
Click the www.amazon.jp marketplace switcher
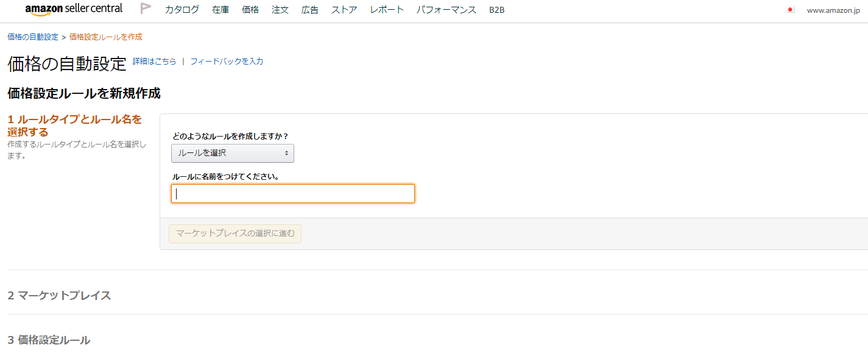pos(833,10)
